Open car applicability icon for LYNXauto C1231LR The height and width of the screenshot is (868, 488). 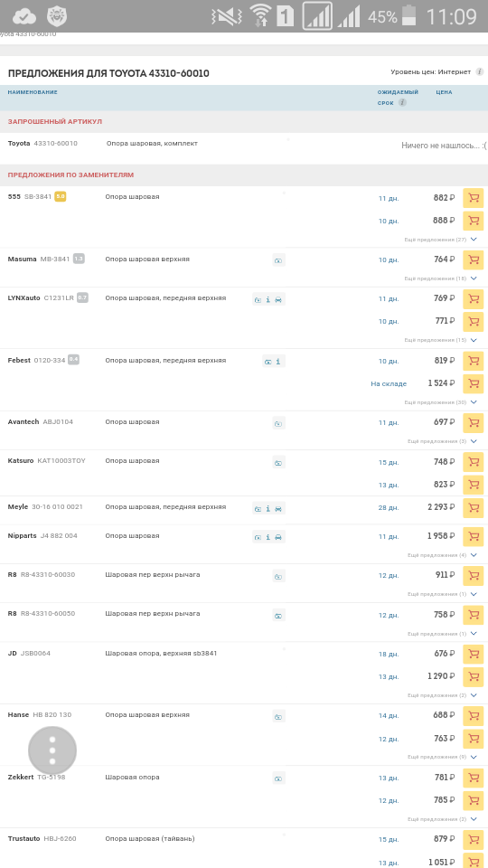[x=278, y=299]
